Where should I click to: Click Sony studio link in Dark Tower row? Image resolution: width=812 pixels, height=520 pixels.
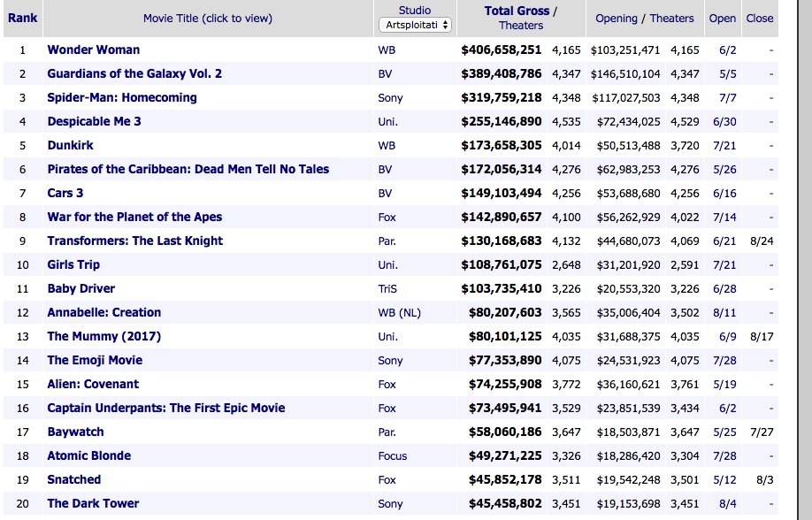[x=390, y=503]
